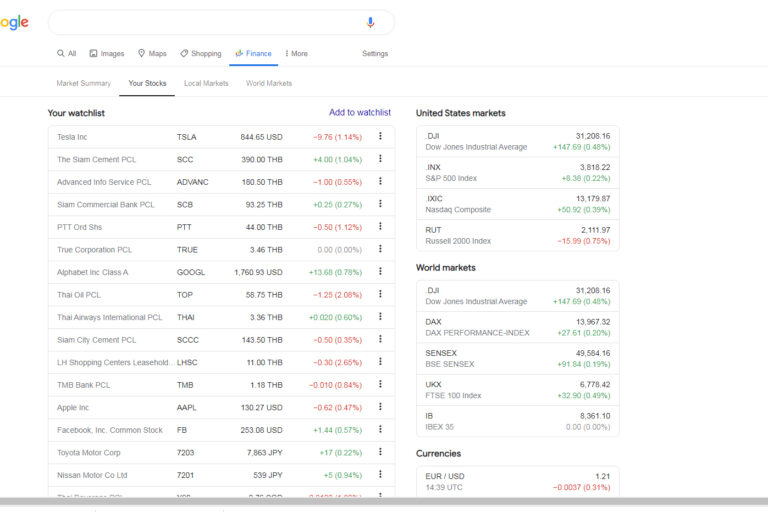Open three-dot options for TMB Bank PCL
This screenshot has width=768, height=512.
(x=380, y=385)
